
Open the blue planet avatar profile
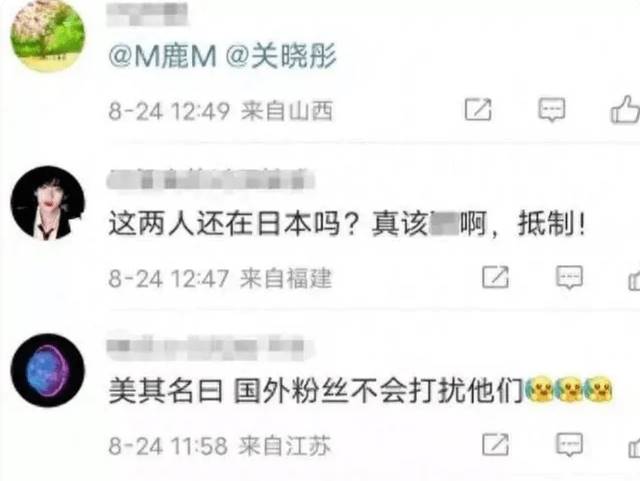(48, 370)
